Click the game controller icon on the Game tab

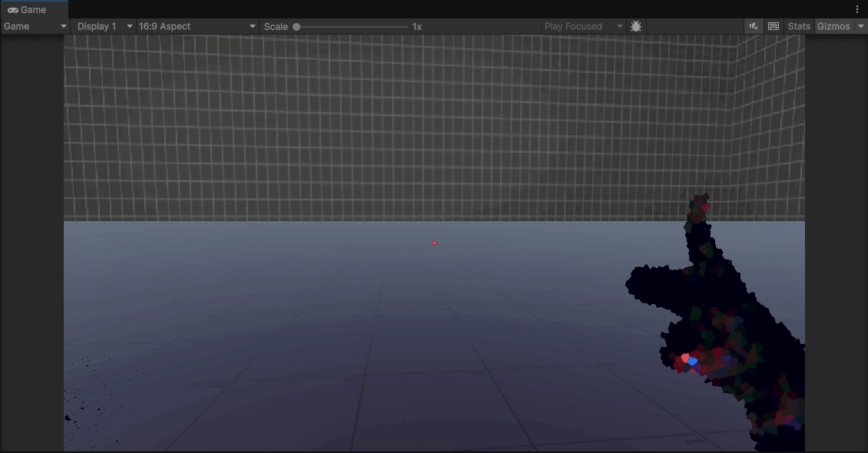pyautogui.click(x=13, y=10)
